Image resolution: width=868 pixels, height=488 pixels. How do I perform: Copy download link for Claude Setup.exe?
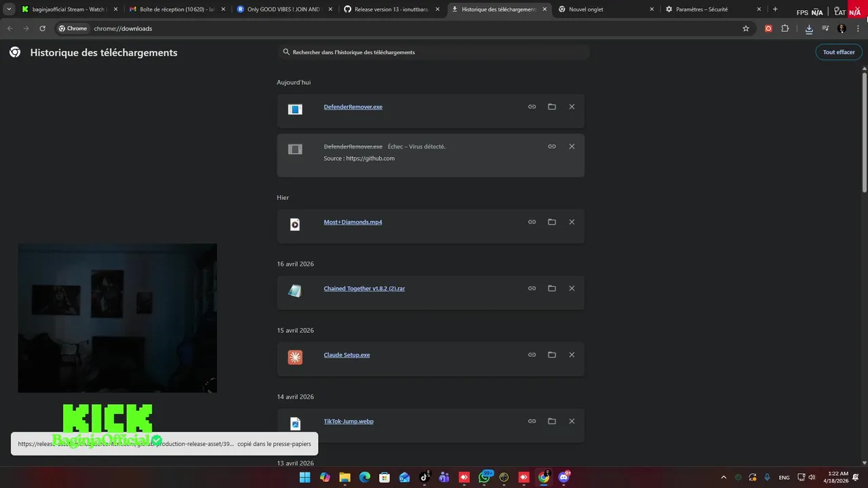pyautogui.click(x=532, y=355)
